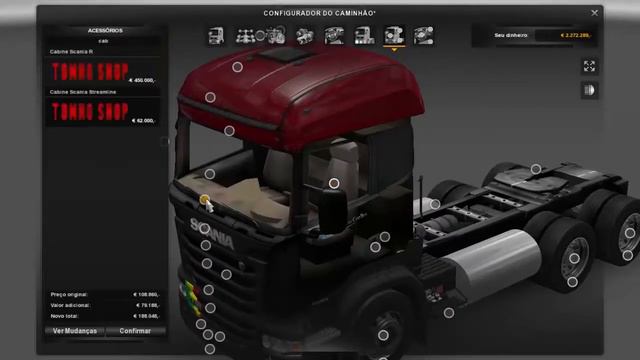Select the node on the sun visor edge
Image resolution: width=640 pixels, height=360 pixels.
tap(229, 131)
